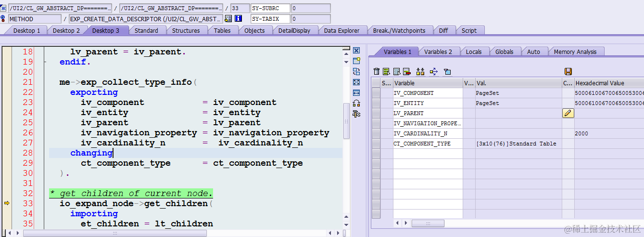Select row marker for IV_COMPONENT
The width and height of the screenshot is (644, 237).
376,93
